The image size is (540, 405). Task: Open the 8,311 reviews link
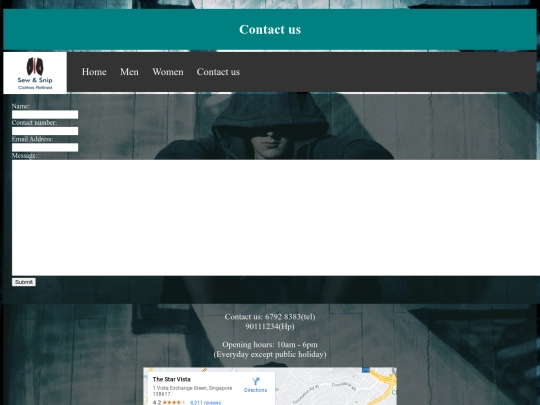click(205, 402)
